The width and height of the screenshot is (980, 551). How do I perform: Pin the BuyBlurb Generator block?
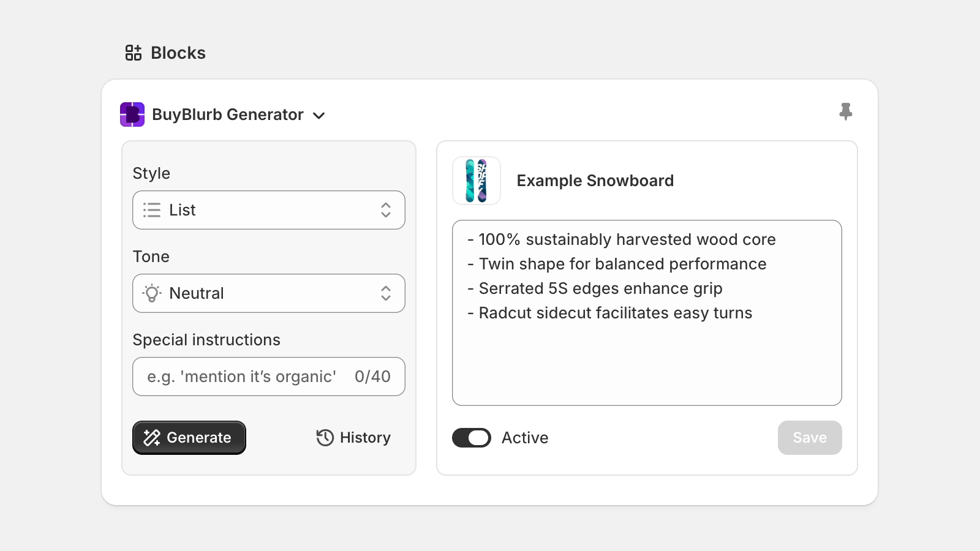[x=846, y=111]
